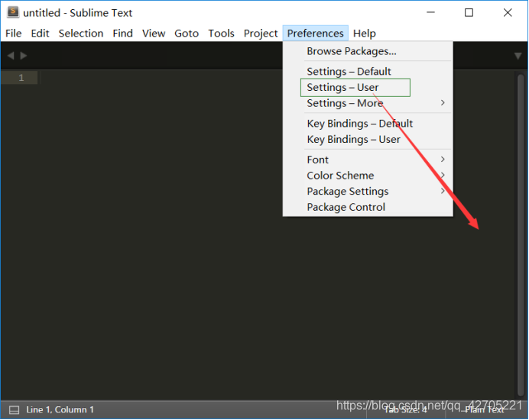Open the tab list dropdown triangle
This screenshot has height=420, width=529.
(x=518, y=56)
